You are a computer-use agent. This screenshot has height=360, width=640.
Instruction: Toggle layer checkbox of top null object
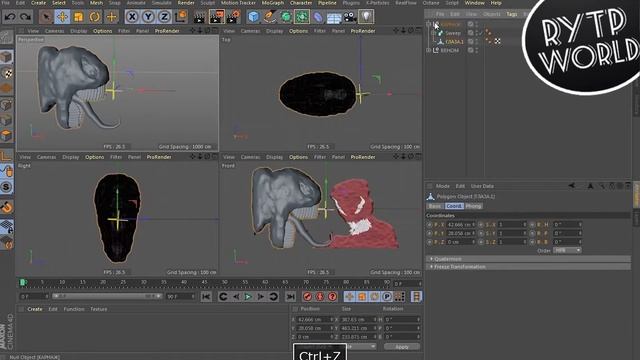coord(470,24)
